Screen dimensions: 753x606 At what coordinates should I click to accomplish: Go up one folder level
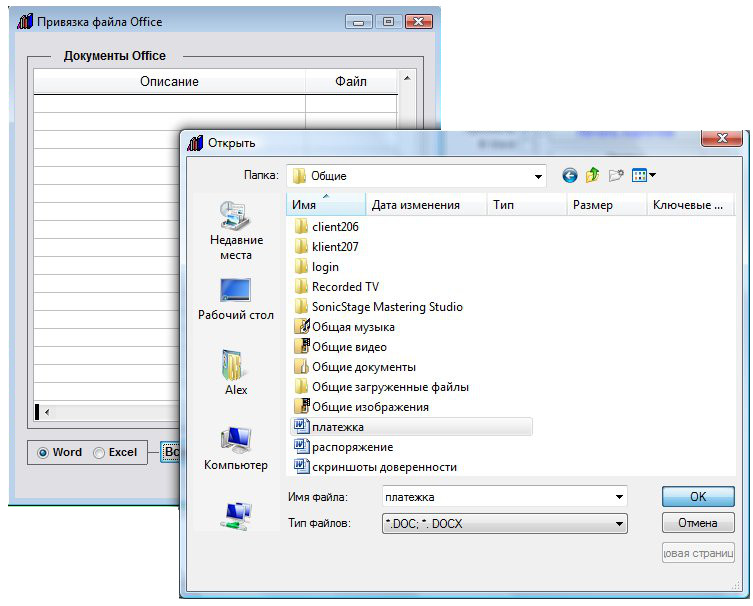pyautogui.click(x=592, y=175)
